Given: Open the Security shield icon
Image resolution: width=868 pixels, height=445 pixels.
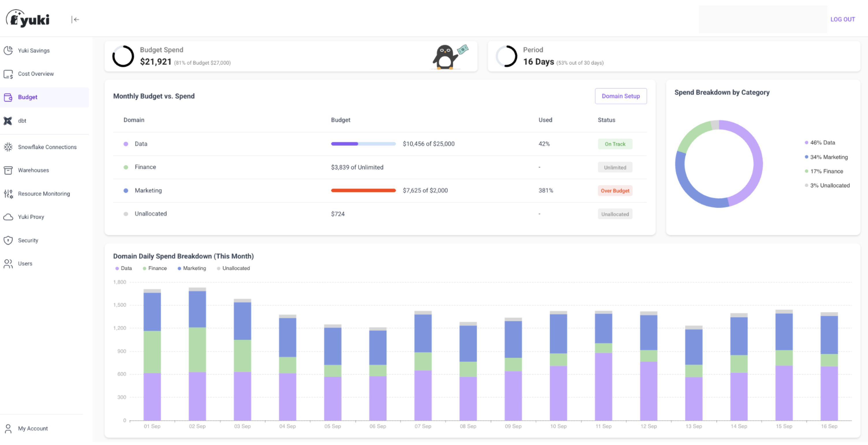Looking at the screenshot, I should (x=8, y=240).
